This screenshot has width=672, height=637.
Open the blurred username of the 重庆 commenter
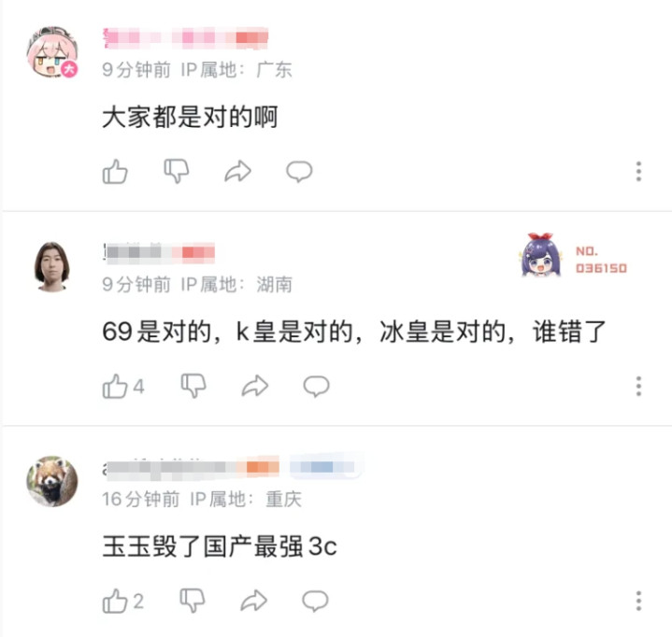[x=192, y=467]
